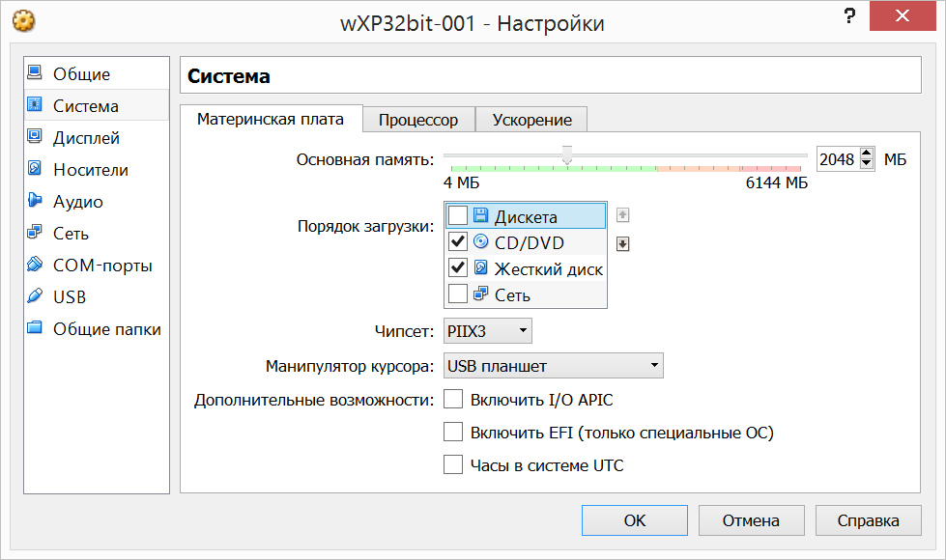Click the Жесткий диск icon in boot order
Image resolution: width=946 pixels, height=560 pixels.
coord(481,267)
